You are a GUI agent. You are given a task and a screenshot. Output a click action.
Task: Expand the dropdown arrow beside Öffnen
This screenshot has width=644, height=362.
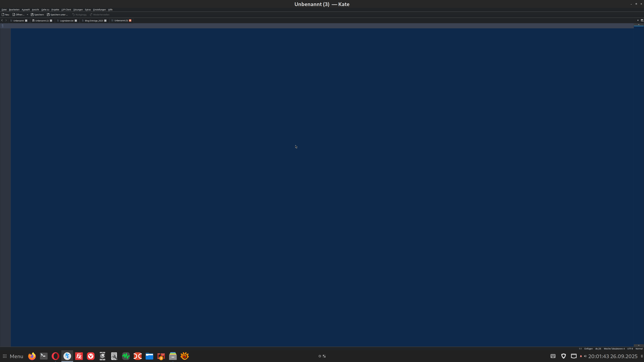[x=28, y=14]
